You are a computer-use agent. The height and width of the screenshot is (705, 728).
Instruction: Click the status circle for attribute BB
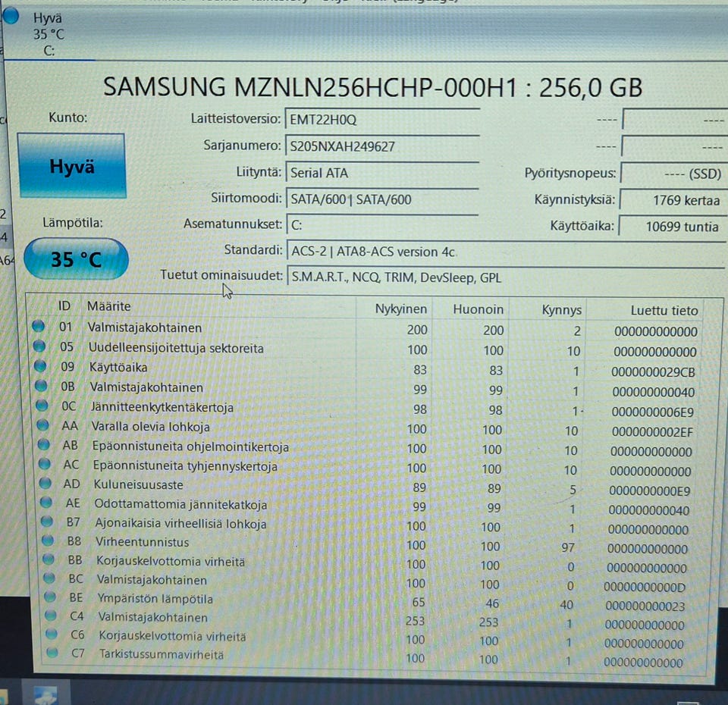coord(49,559)
